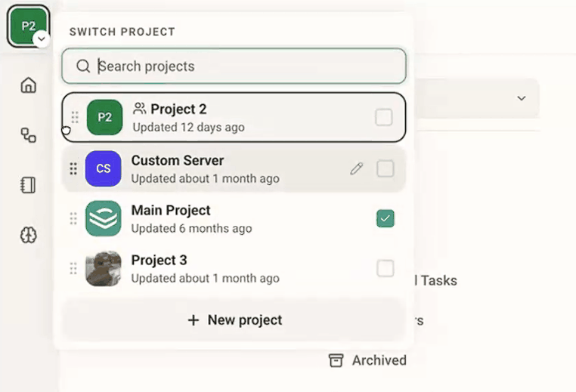This screenshot has height=392, width=576.
Task: Check the Project 2 checkbox
Action: pos(384,118)
